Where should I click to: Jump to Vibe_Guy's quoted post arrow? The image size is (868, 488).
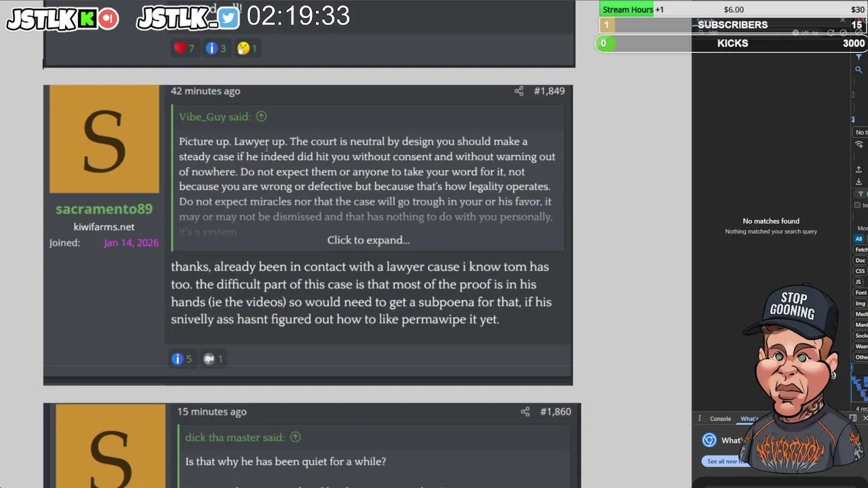coord(261,117)
